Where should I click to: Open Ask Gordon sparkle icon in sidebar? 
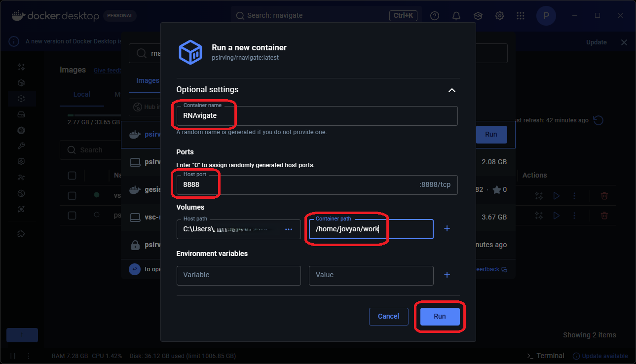(21, 67)
